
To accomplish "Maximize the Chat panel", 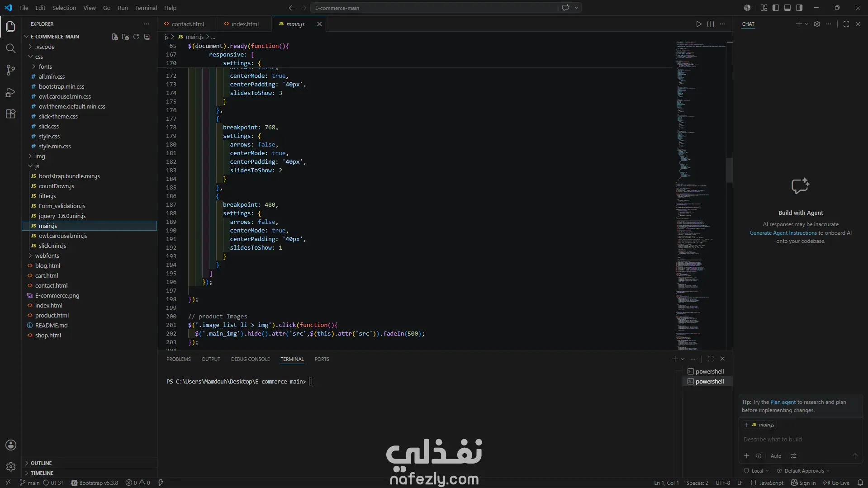I will [x=846, y=24].
